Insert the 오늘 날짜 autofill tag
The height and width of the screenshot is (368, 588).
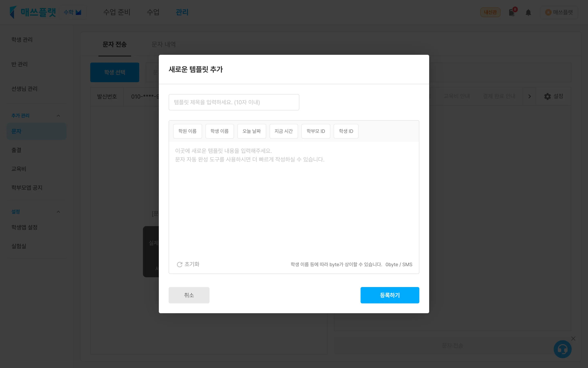tap(252, 131)
